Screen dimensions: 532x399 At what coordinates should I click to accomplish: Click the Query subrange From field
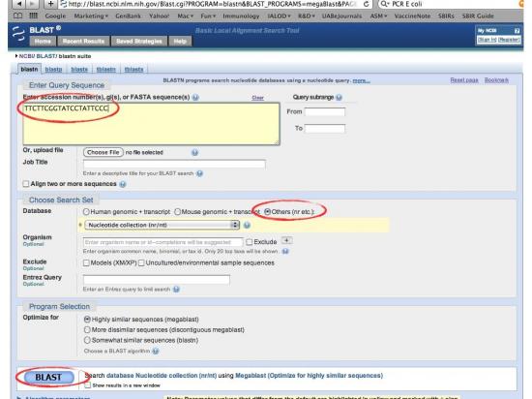point(325,111)
